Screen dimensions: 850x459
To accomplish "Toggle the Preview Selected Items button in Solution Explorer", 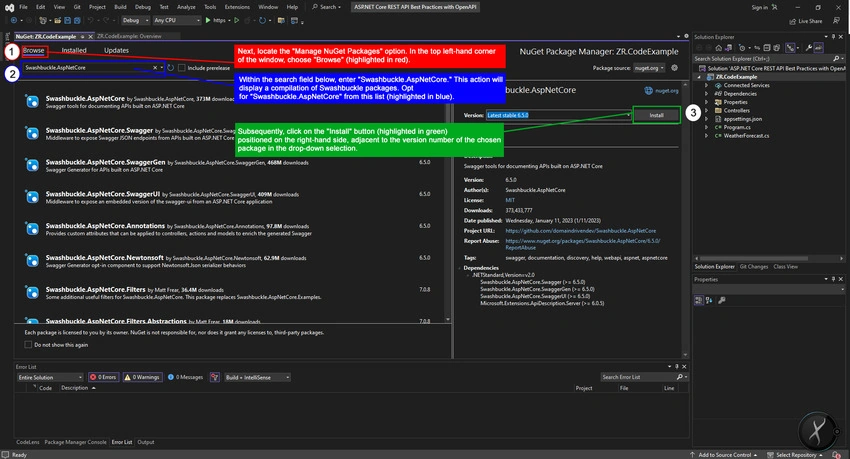I will pyautogui.click(x=819, y=48).
